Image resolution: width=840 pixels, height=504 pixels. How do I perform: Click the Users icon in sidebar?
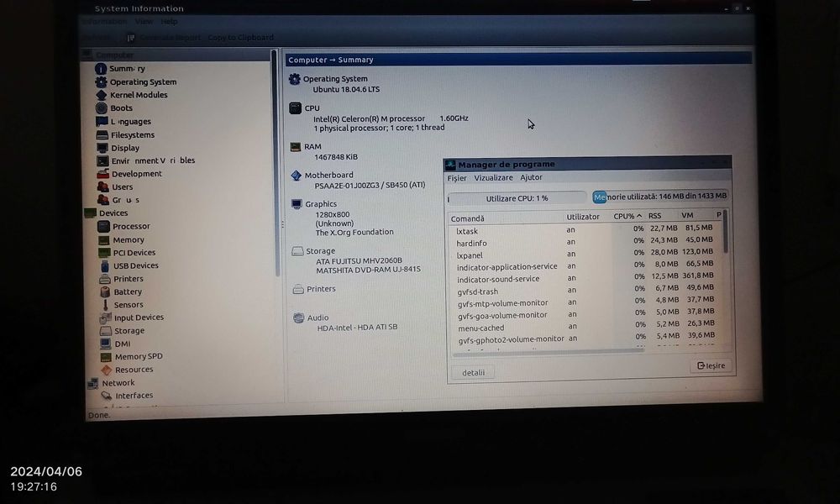coord(102,187)
